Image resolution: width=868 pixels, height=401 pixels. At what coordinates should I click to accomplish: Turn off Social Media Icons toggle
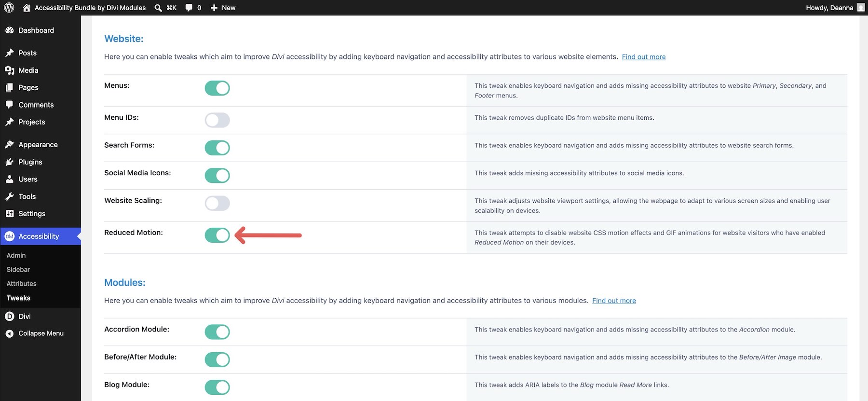click(217, 176)
